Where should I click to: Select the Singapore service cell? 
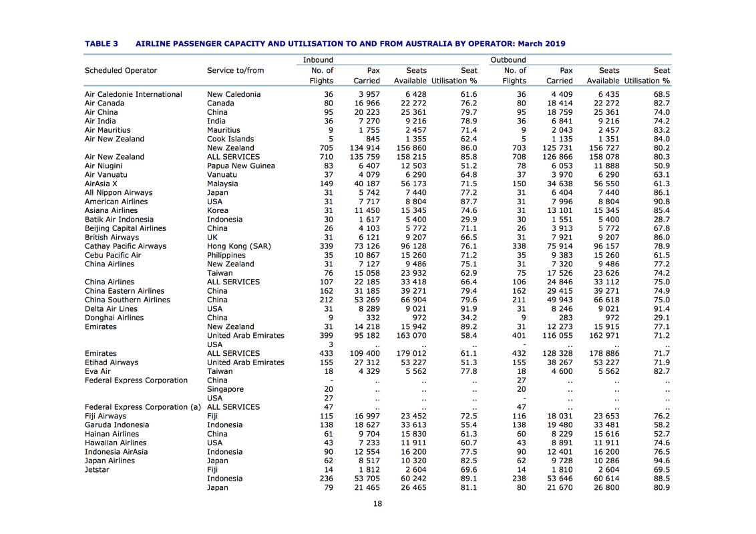(226, 389)
